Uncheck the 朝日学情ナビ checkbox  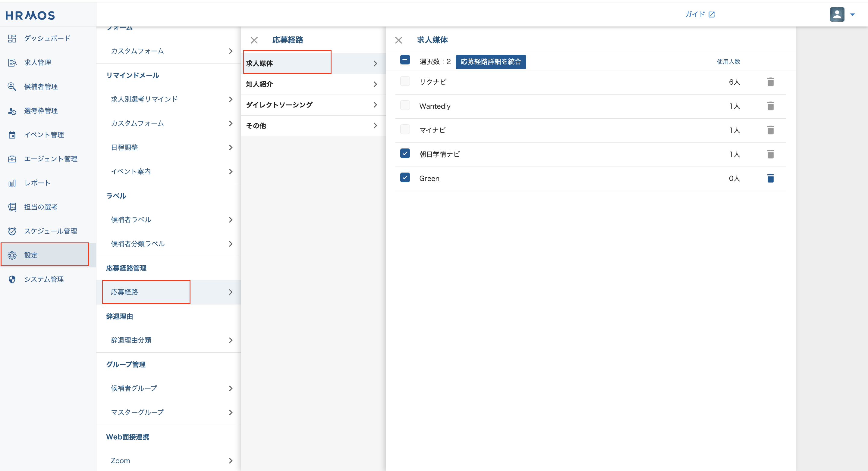[405, 154]
